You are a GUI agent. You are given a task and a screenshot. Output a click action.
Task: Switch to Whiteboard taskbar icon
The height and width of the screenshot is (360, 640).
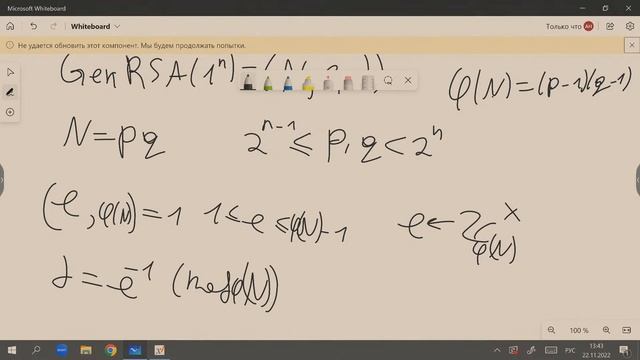tap(135, 350)
